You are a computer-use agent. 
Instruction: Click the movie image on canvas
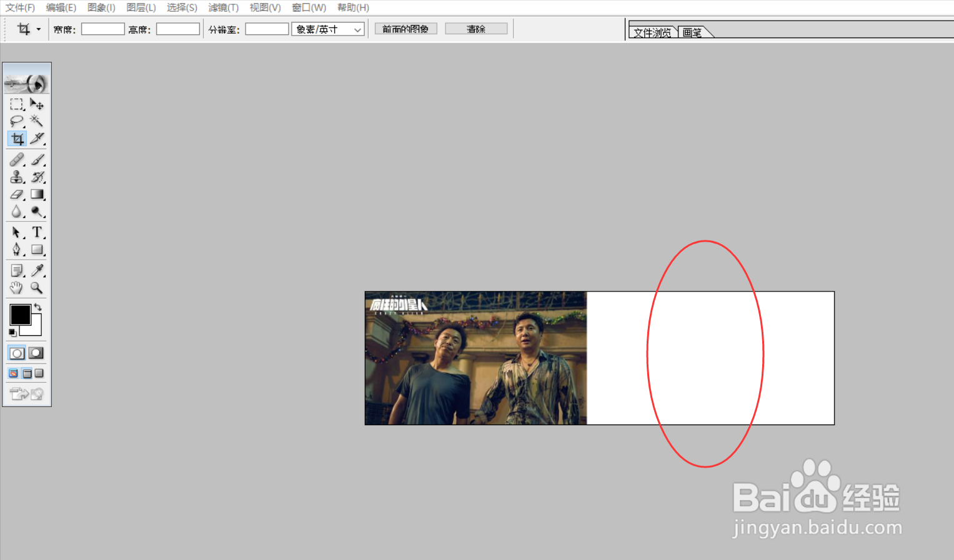[476, 358]
